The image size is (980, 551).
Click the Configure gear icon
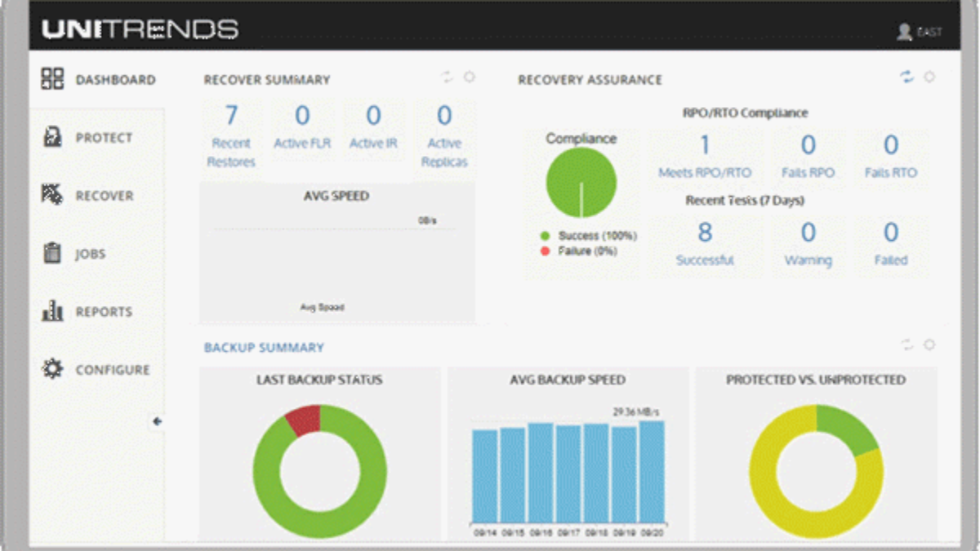52,369
